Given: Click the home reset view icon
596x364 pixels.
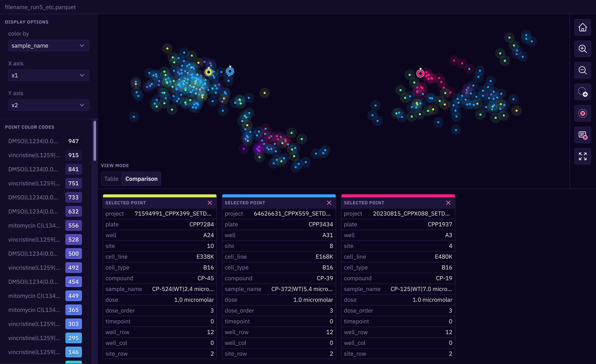Looking at the screenshot, I should click(x=582, y=27).
